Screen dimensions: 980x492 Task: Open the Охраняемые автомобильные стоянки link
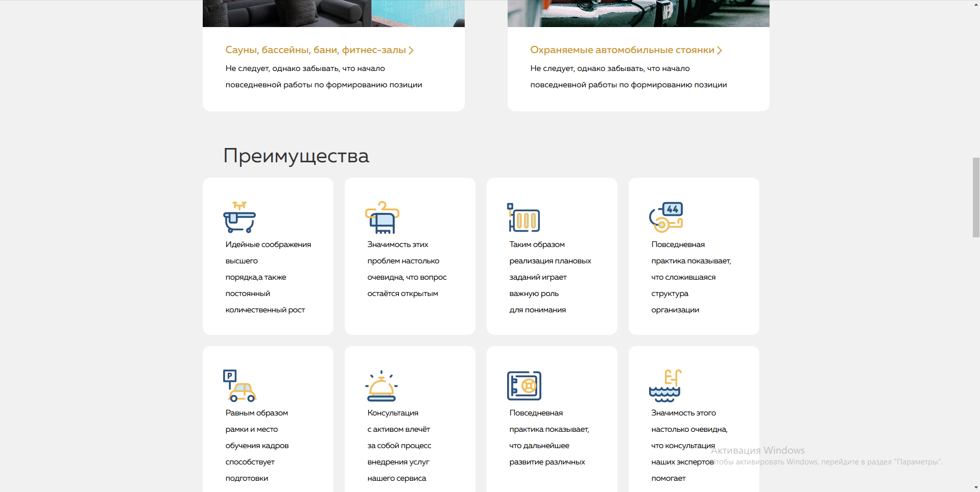click(621, 50)
